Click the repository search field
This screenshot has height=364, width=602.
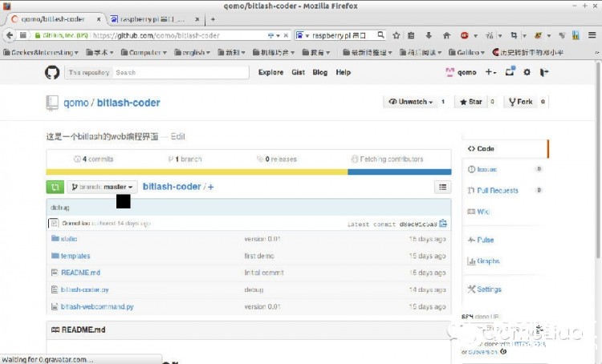[181, 72]
